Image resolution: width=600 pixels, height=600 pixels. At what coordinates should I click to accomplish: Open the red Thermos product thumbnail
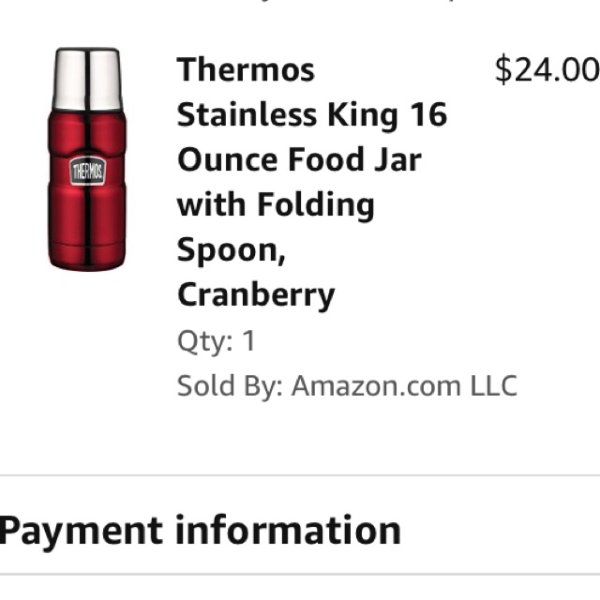[87, 160]
